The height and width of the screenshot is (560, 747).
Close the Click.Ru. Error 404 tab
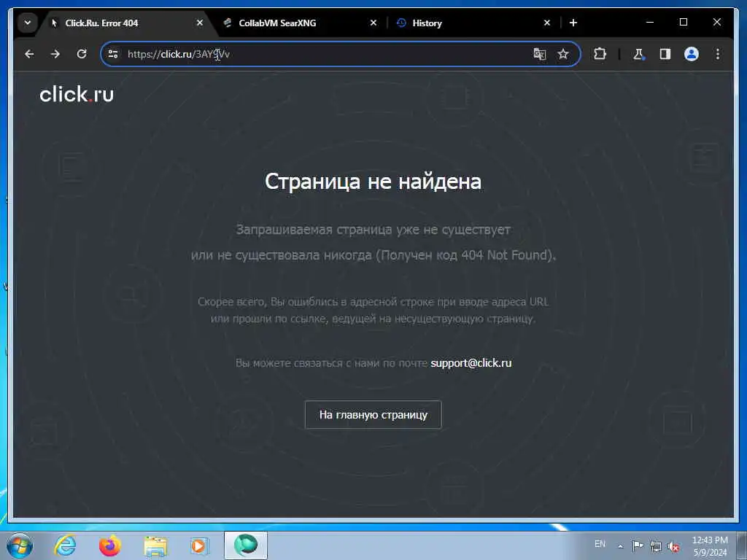click(x=200, y=23)
